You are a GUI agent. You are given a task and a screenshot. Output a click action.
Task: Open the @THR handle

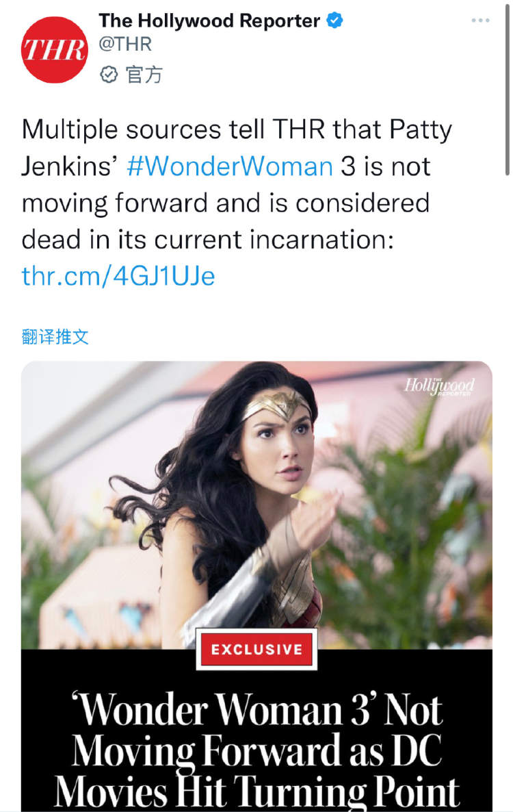[125, 44]
